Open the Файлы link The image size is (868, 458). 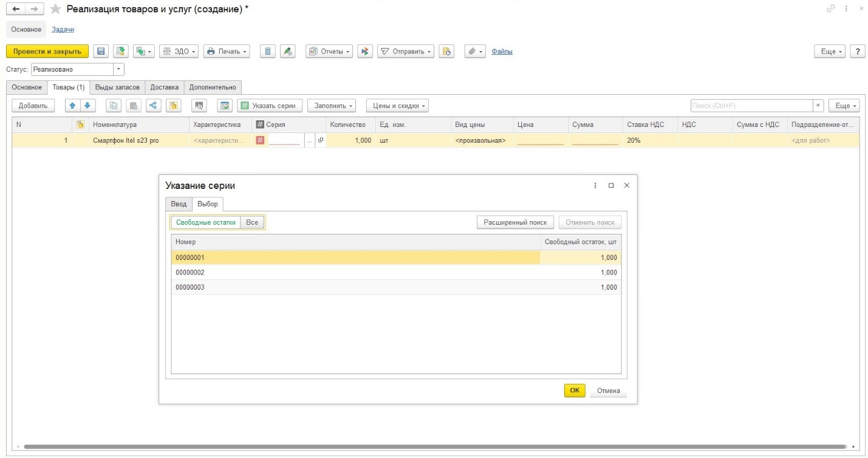pyautogui.click(x=502, y=52)
